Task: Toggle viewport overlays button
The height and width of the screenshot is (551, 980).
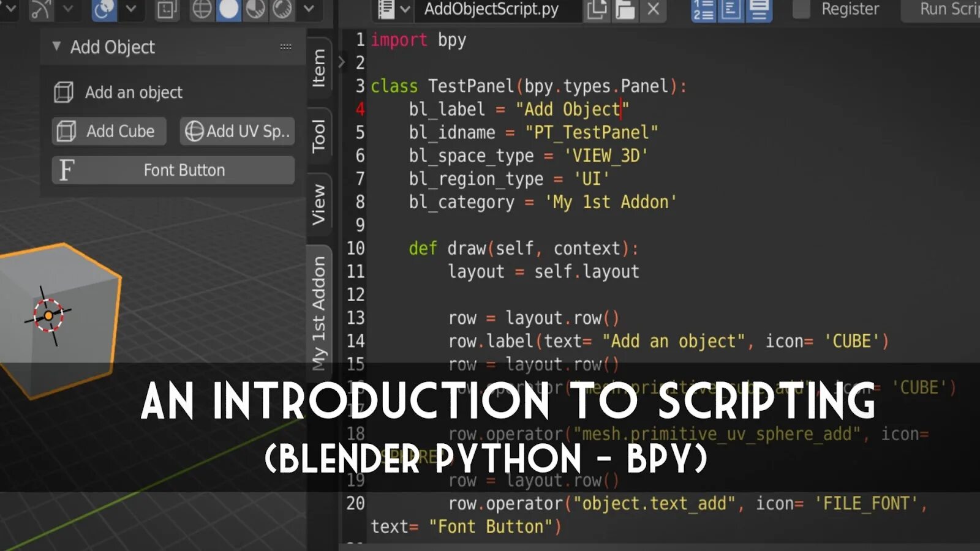Action: pos(104,9)
